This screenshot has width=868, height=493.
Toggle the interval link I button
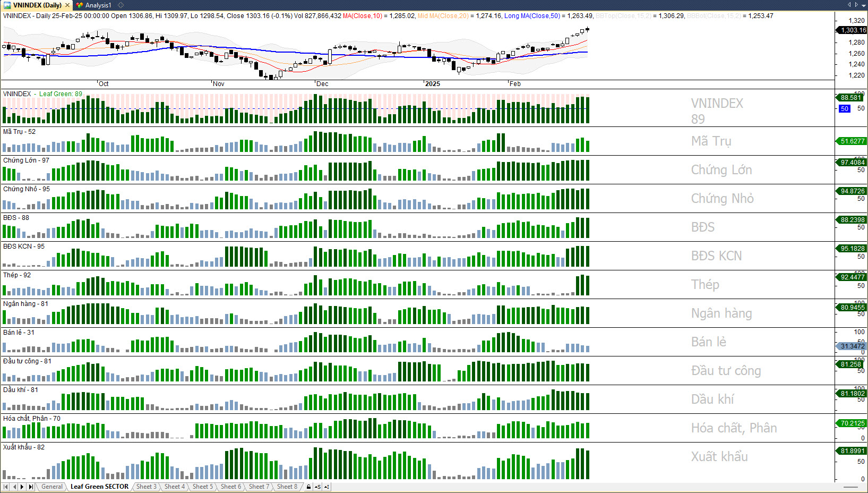[x=326, y=487]
